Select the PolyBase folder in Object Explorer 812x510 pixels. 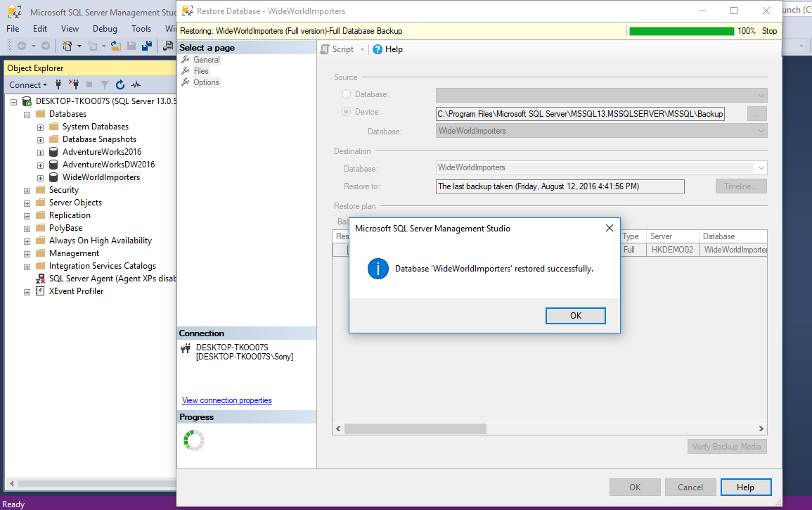66,228
